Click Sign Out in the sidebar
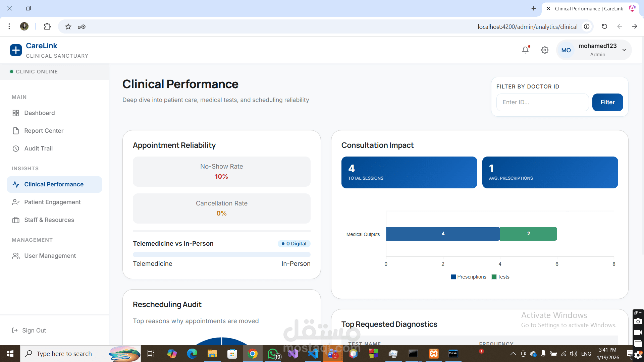 (x=34, y=330)
